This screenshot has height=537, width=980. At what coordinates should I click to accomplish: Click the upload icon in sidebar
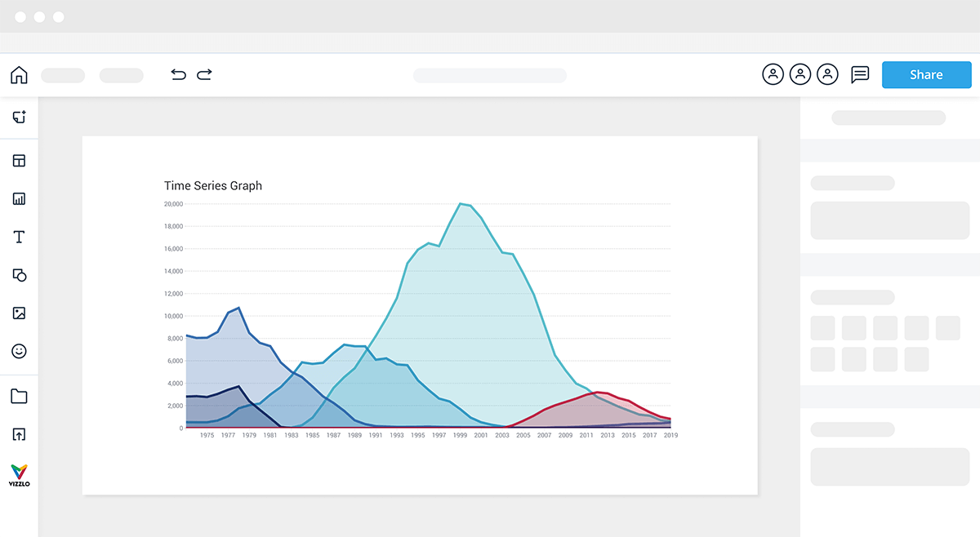[19, 434]
